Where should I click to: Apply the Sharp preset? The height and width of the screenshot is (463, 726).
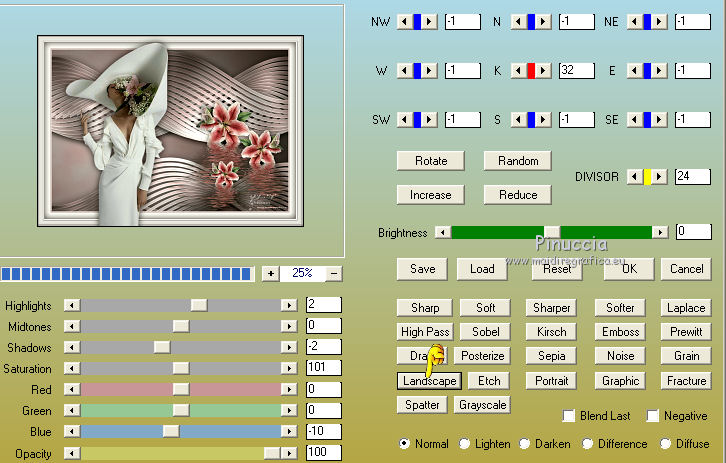point(425,307)
